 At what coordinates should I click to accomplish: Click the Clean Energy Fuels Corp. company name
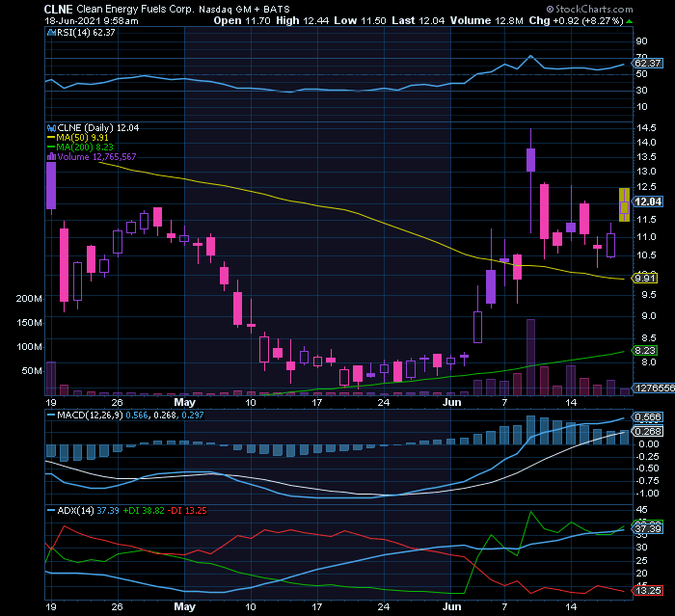(135, 9)
